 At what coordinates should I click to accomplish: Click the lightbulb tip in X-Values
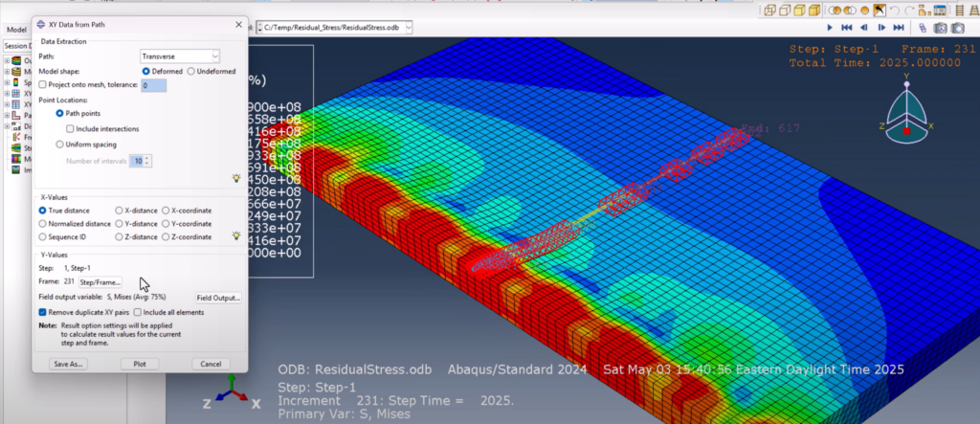click(236, 235)
